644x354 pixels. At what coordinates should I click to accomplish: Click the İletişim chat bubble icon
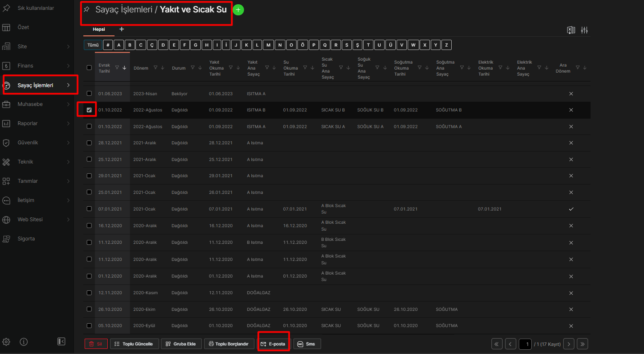6,200
